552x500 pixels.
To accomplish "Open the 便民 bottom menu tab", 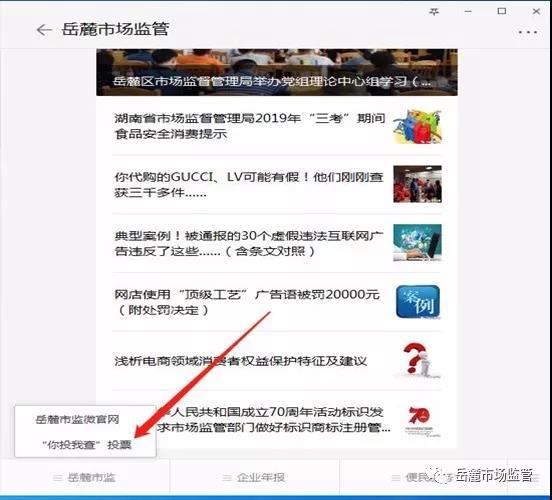I will (424, 477).
